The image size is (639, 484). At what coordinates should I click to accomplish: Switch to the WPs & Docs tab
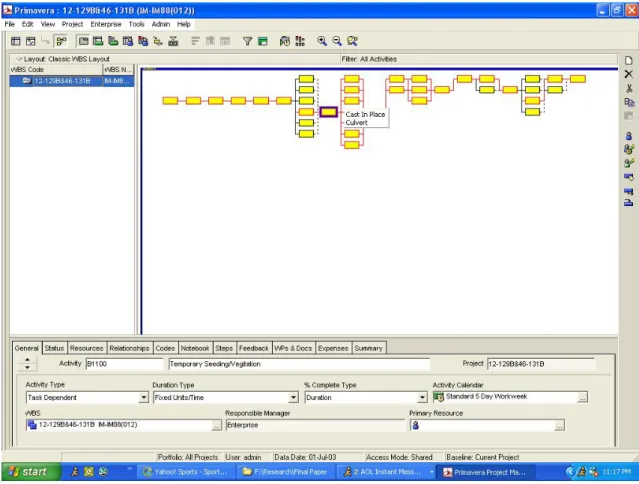pos(293,348)
